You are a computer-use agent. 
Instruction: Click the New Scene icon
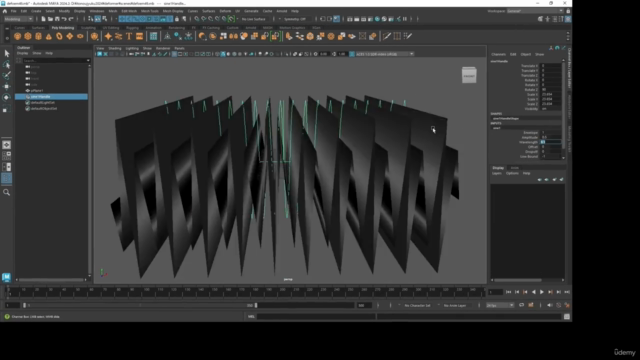tap(43, 19)
